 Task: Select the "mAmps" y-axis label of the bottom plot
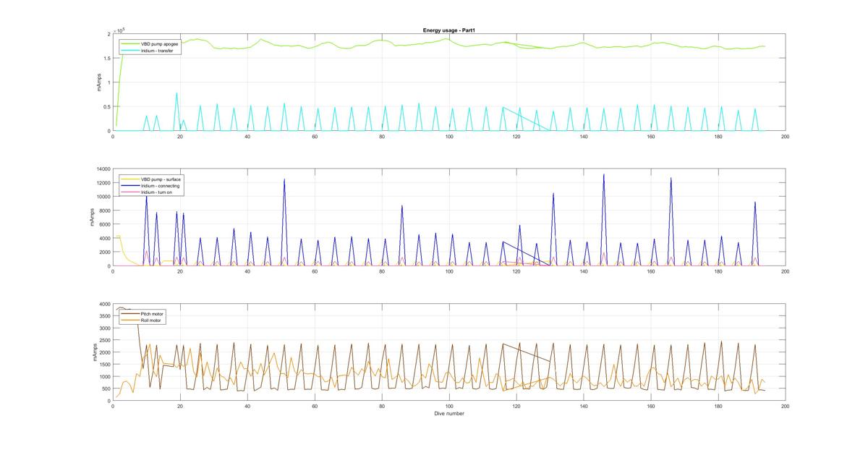click(95, 352)
